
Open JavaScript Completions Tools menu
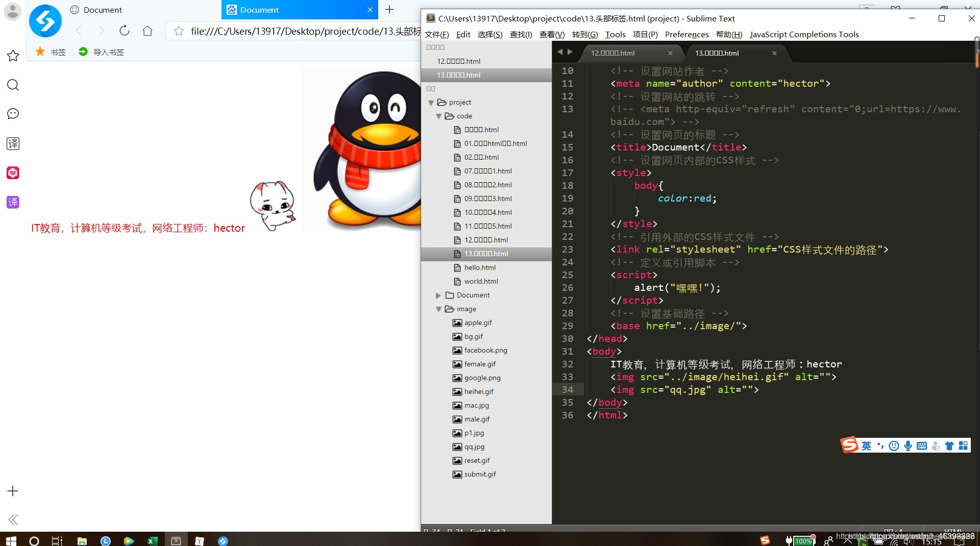(x=804, y=34)
